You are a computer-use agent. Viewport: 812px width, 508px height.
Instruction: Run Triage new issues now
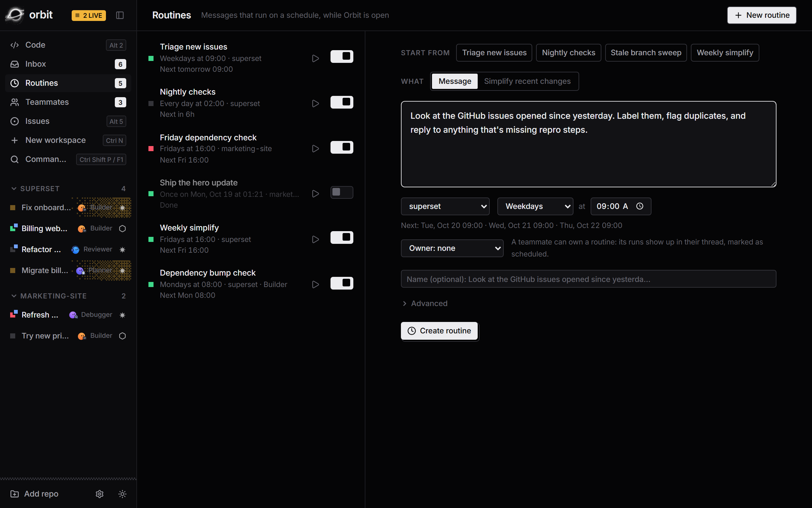pyautogui.click(x=315, y=58)
